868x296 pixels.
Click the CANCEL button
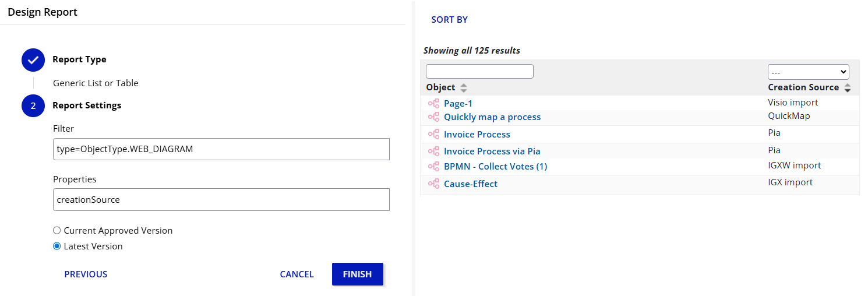297,274
